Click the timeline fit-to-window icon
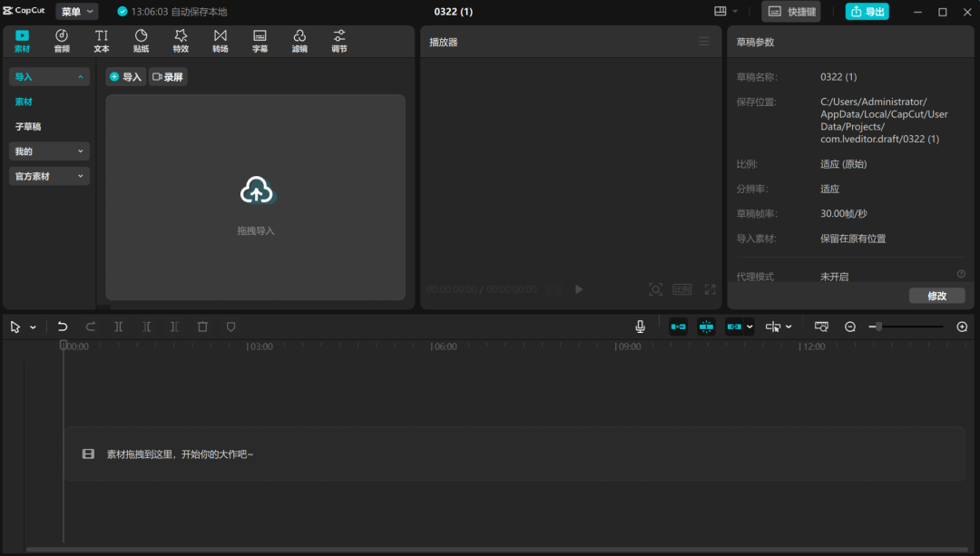Screen dimensions: 980x556 click(821, 327)
